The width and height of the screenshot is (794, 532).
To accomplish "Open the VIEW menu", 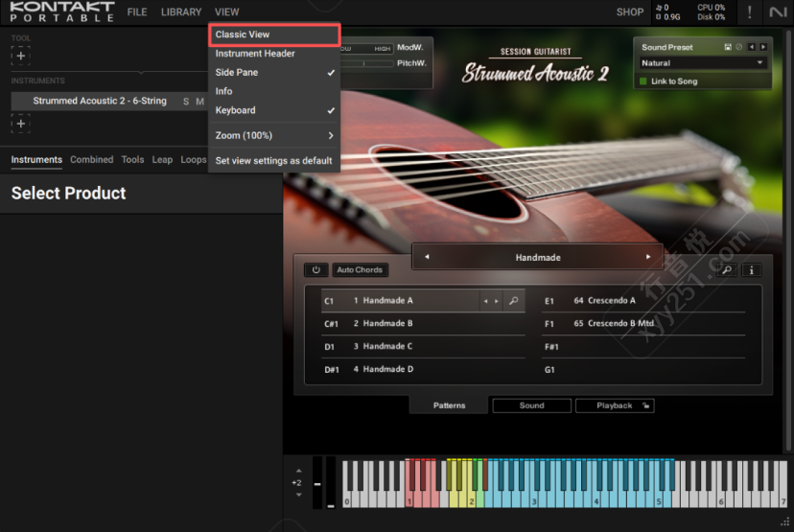I will (x=226, y=12).
